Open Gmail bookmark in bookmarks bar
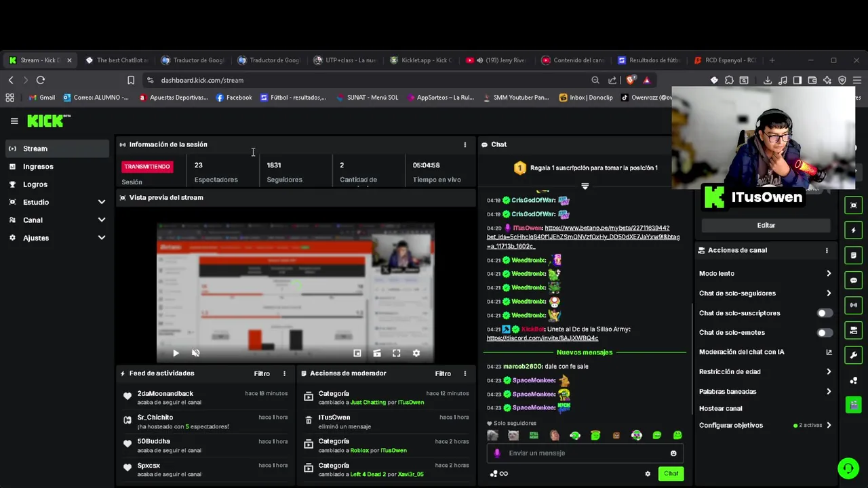 42,98
